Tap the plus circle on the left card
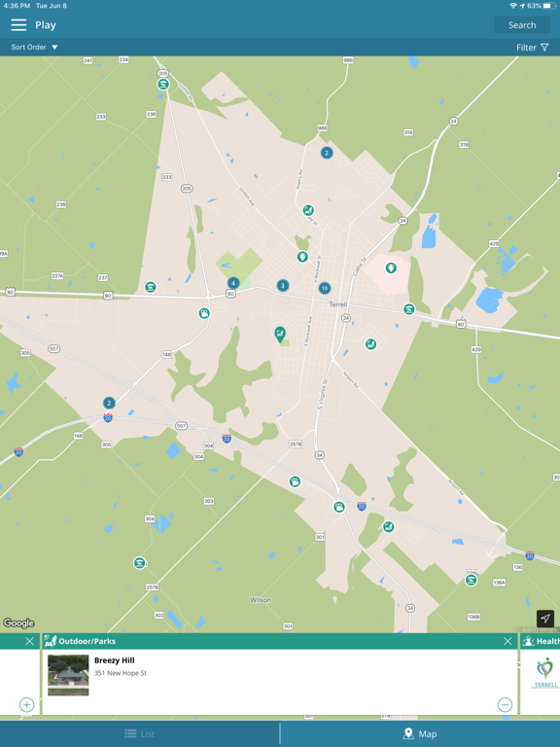The height and width of the screenshot is (747, 560). [26, 704]
